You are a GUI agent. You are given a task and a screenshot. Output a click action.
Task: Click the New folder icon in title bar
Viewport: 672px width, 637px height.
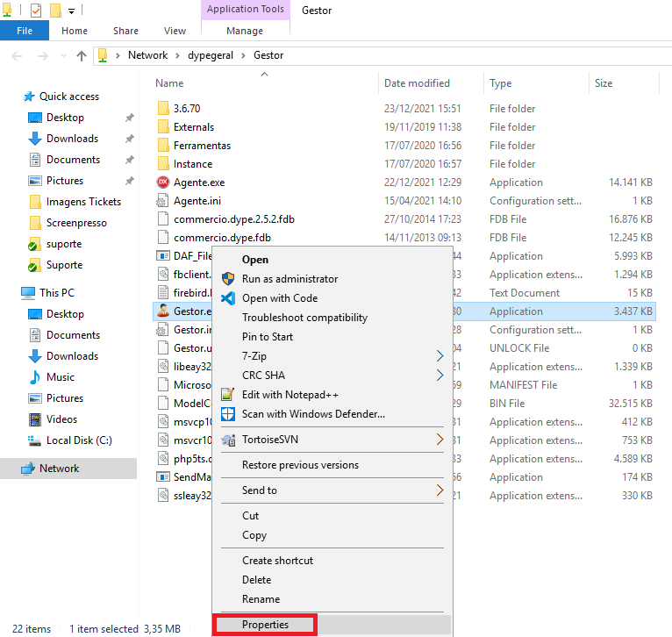[55, 10]
